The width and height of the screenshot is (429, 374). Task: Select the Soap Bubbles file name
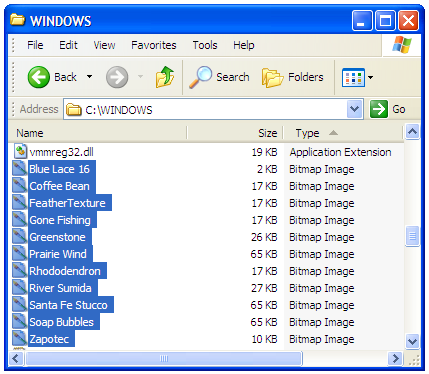coord(62,322)
